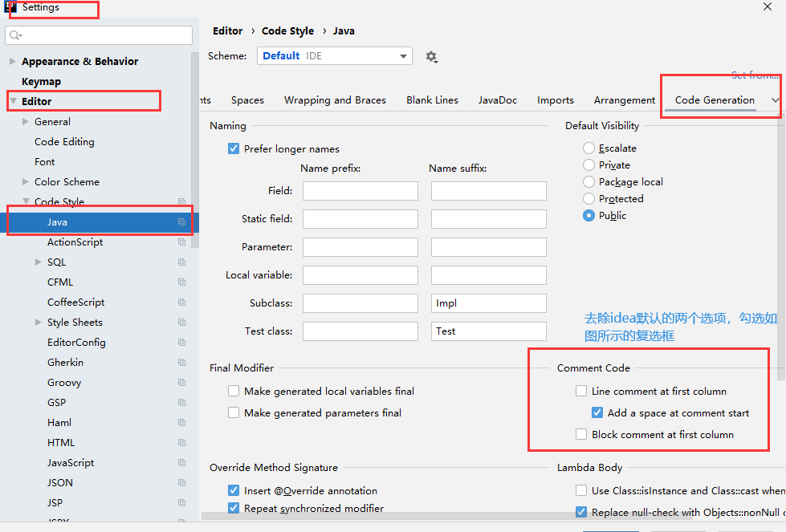786x532 pixels.
Task: Collapse the Editor tree node
Action: click(x=14, y=101)
